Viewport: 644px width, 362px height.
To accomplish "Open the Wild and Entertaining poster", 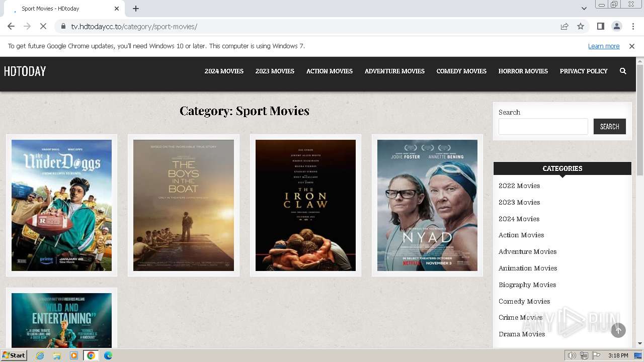I will coord(61,320).
